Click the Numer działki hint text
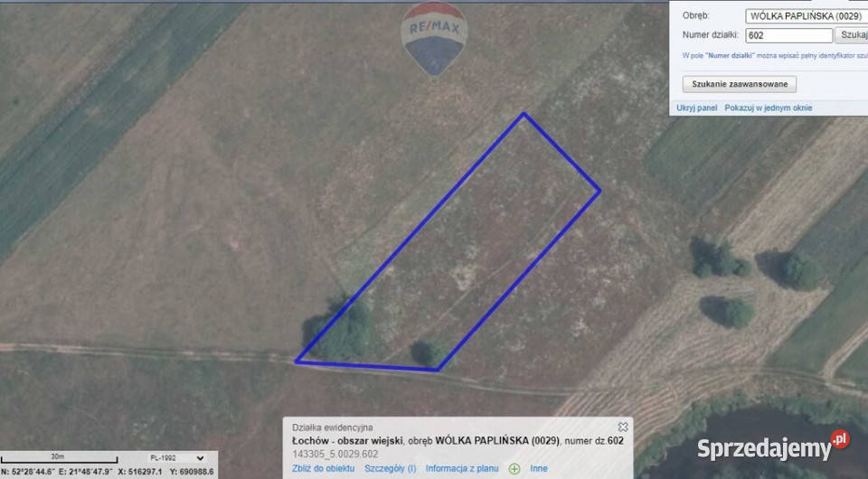Screen dimensions: 868x479 [x=775, y=56]
